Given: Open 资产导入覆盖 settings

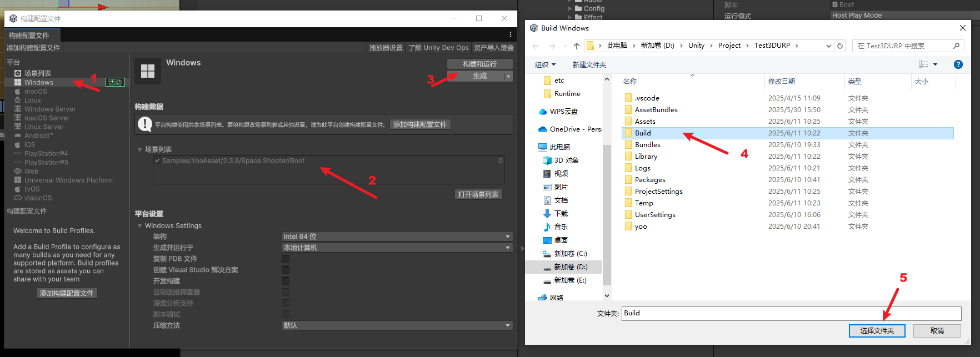Looking at the screenshot, I should 494,48.
